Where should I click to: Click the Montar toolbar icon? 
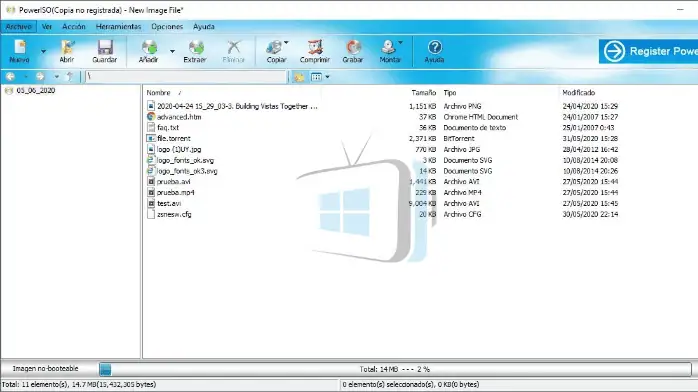390,51
